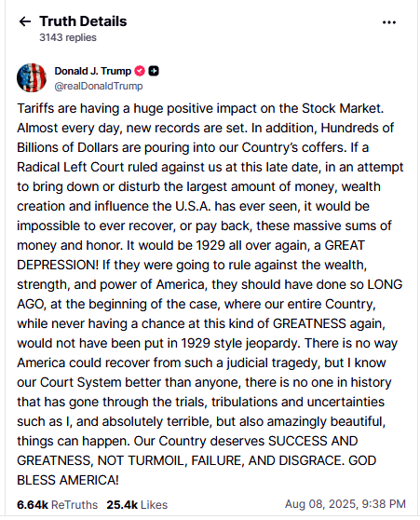The height and width of the screenshot is (520, 420).
Task: Click the word "GREATNESS" before "again"
Action: 309,323
